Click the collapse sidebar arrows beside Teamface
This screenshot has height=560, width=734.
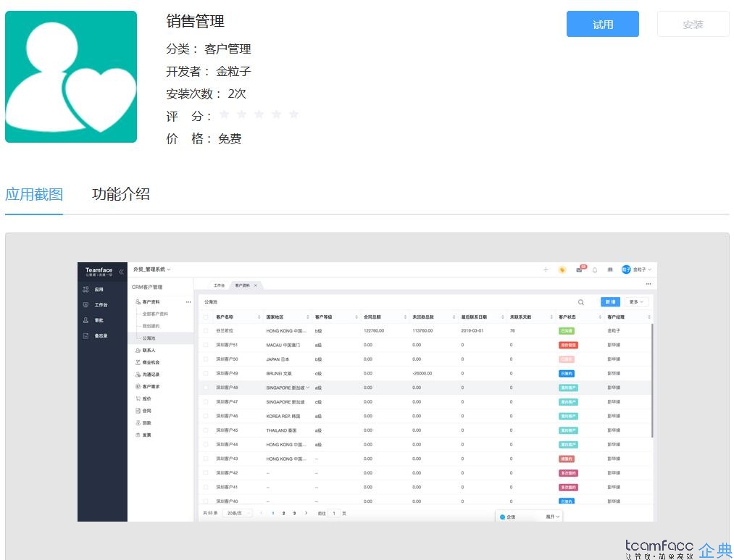tap(121, 272)
